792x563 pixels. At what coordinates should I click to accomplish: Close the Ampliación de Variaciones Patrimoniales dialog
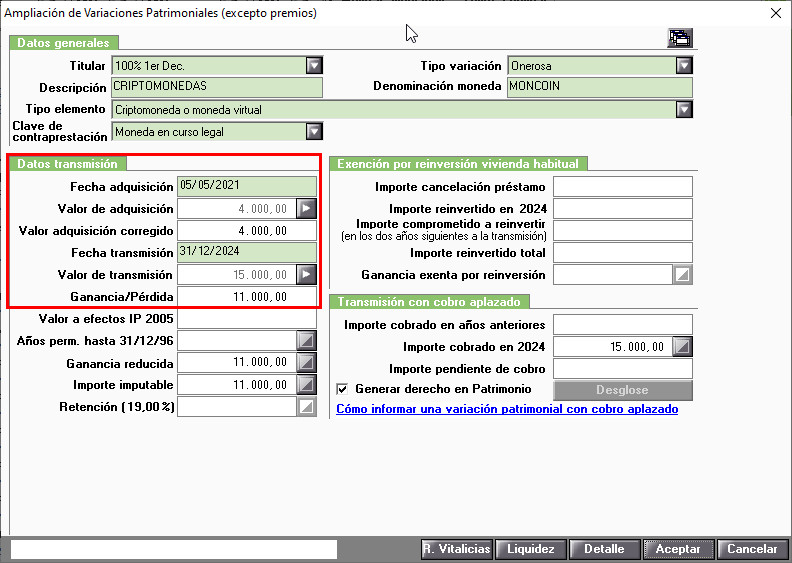click(776, 13)
